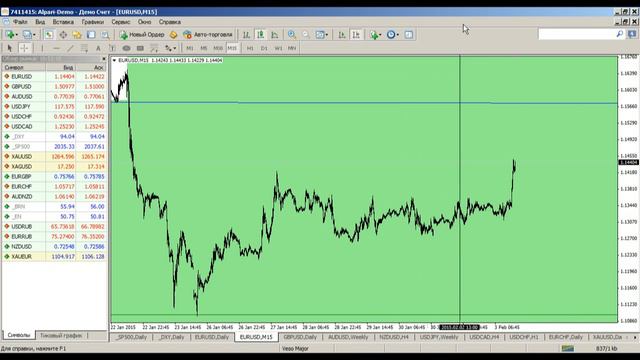This screenshot has height=360, width=640.
Task: Open the Справка menu
Action: (170, 22)
